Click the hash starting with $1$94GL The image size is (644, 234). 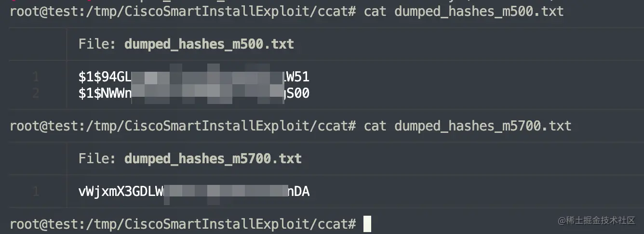pos(194,77)
